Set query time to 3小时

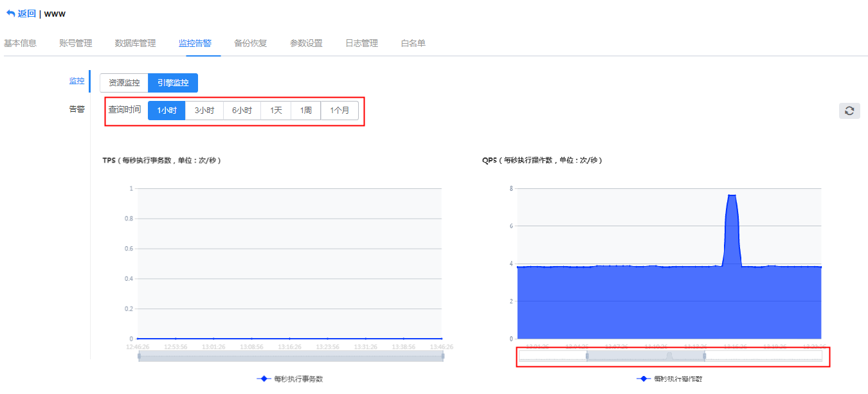[x=204, y=111]
